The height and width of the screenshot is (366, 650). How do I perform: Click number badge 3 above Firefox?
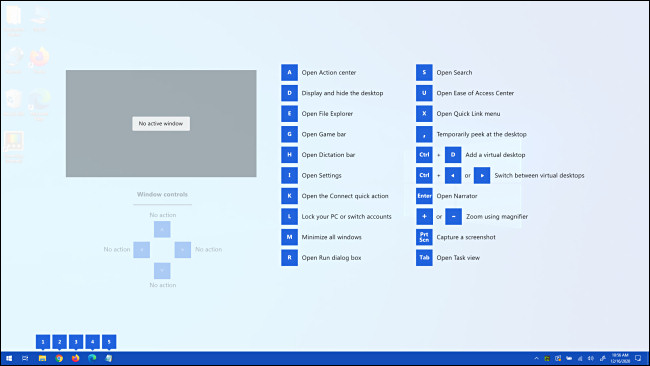(x=76, y=342)
